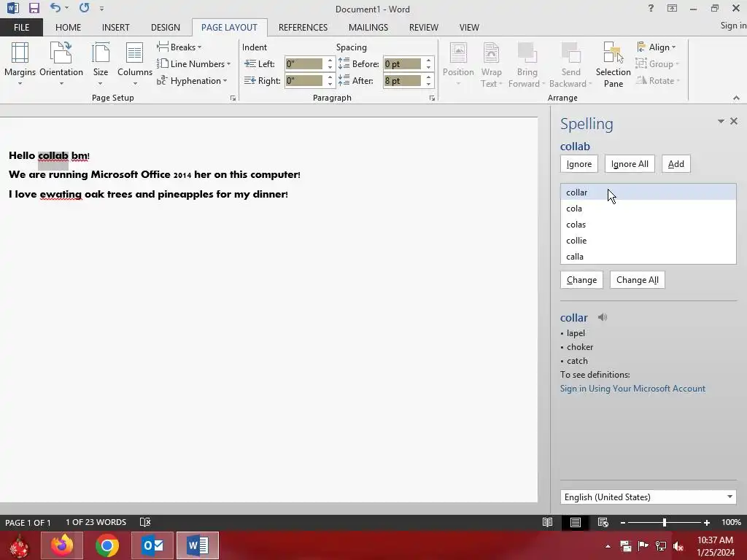Switch to the MAILINGS tab
This screenshot has height=560, width=747.
click(368, 28)
